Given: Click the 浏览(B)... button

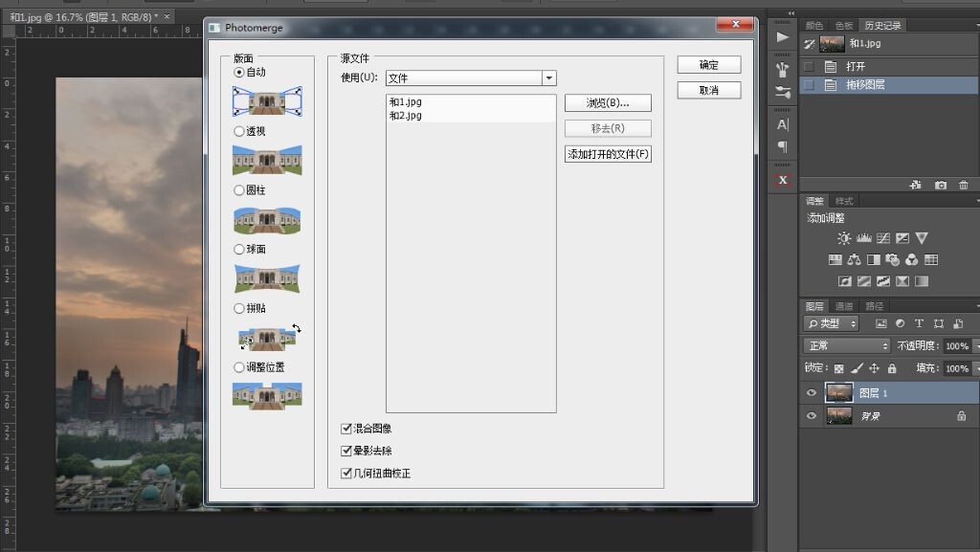Looking at the screenshot, I should [x=608, y=103].
